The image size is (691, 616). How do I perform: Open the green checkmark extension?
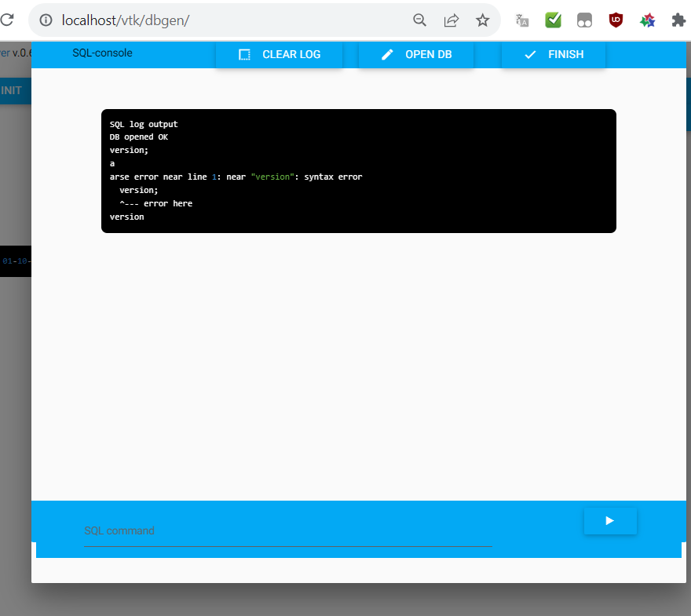(553, 20)
